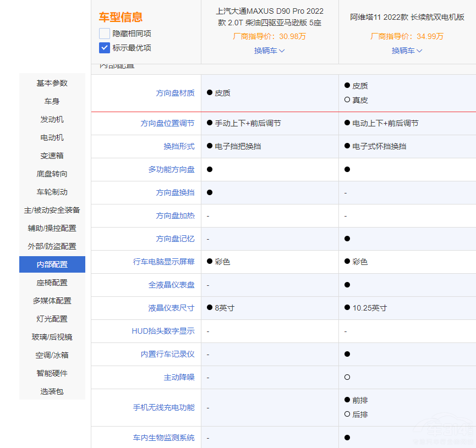
Task: Select 主/被动安全装备 in sidebar
Action: click(52, 210)
